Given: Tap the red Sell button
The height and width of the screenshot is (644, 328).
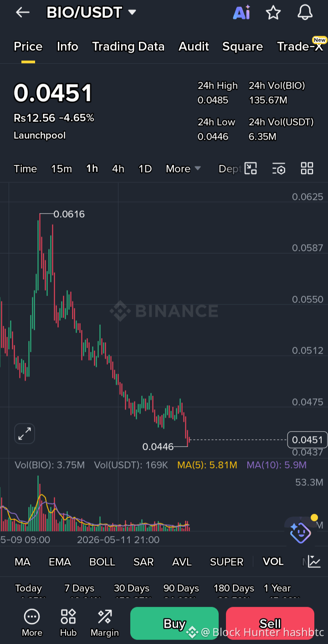Looking at the screenshot, I should 270,623.
